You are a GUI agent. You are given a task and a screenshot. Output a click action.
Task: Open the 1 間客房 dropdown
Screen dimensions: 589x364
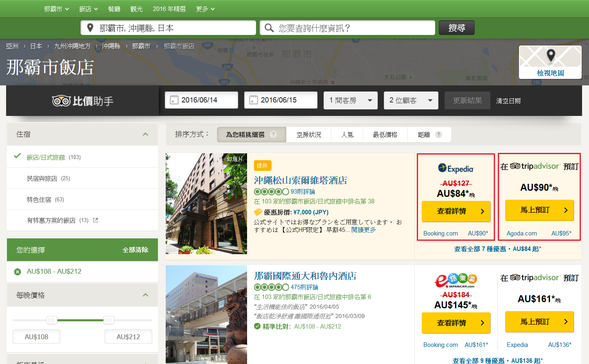point(350,100)
